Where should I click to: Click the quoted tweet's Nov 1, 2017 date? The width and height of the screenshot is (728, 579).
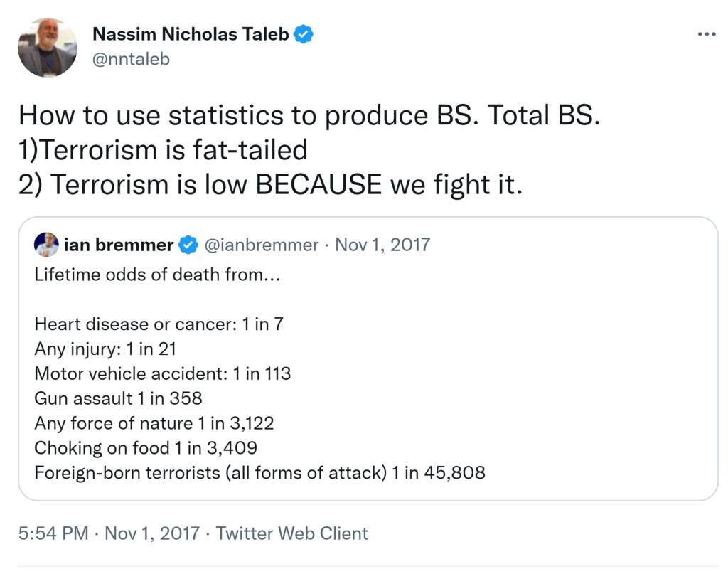tap(382, 245)
